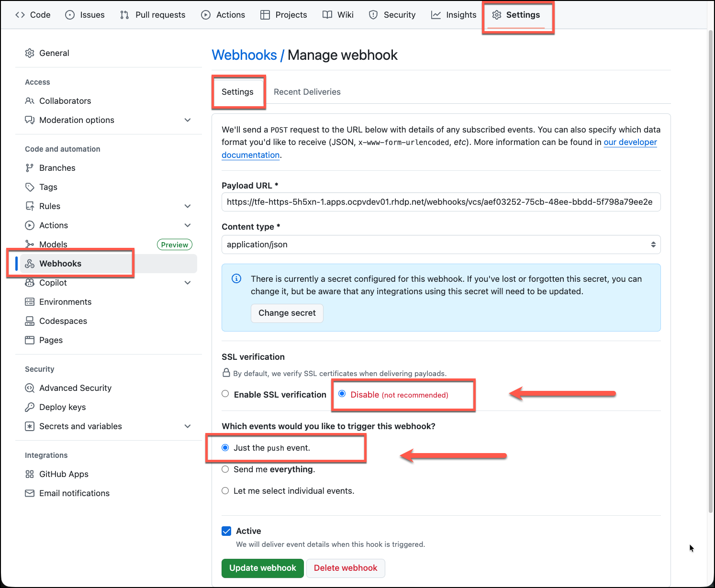Click the Change secret button
Image resolution: width=715 pixels, height=588 pixels.
(287, 313)
